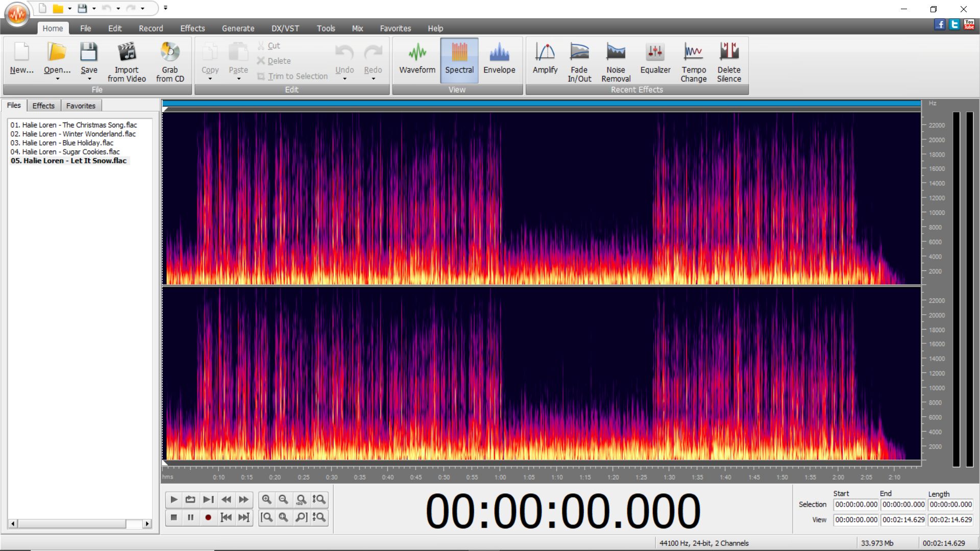The image size is (980, 551).
Task: Apply the Fade In/Out effect
Action: pos(579,62)
